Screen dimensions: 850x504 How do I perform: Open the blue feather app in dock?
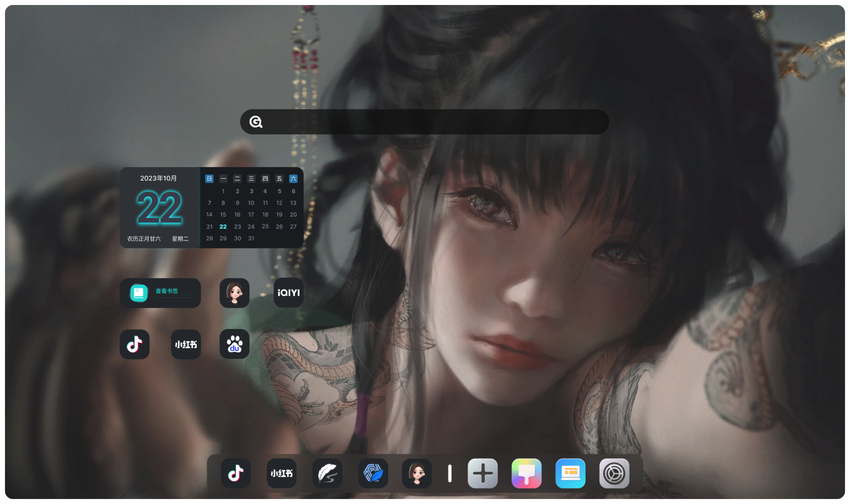[x=373, y=473]
